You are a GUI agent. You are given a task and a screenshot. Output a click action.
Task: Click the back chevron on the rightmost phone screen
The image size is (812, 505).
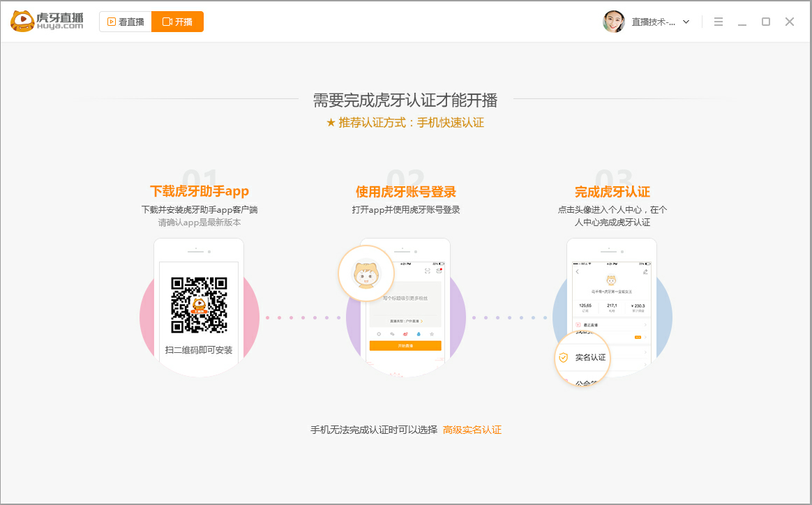pyautogui.click(x=578, y=271)
